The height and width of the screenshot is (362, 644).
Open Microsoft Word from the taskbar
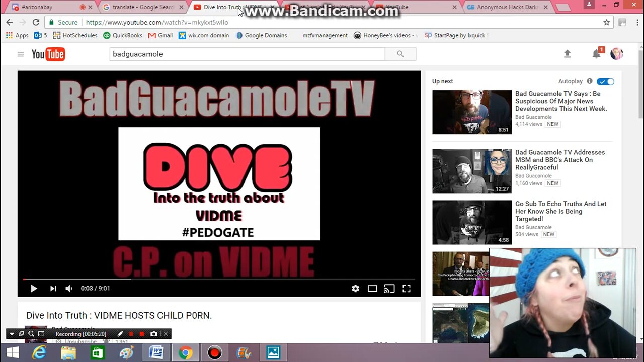point(156,353)
